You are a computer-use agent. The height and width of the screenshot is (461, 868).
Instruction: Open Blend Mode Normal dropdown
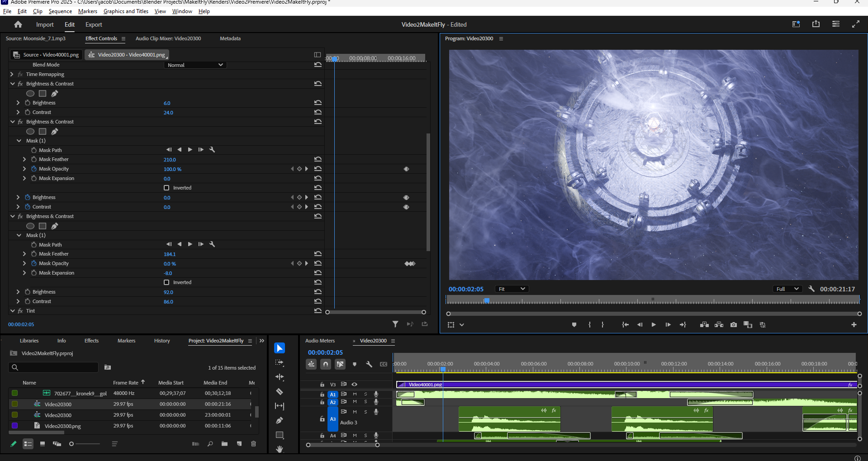(x=195, y=65)
